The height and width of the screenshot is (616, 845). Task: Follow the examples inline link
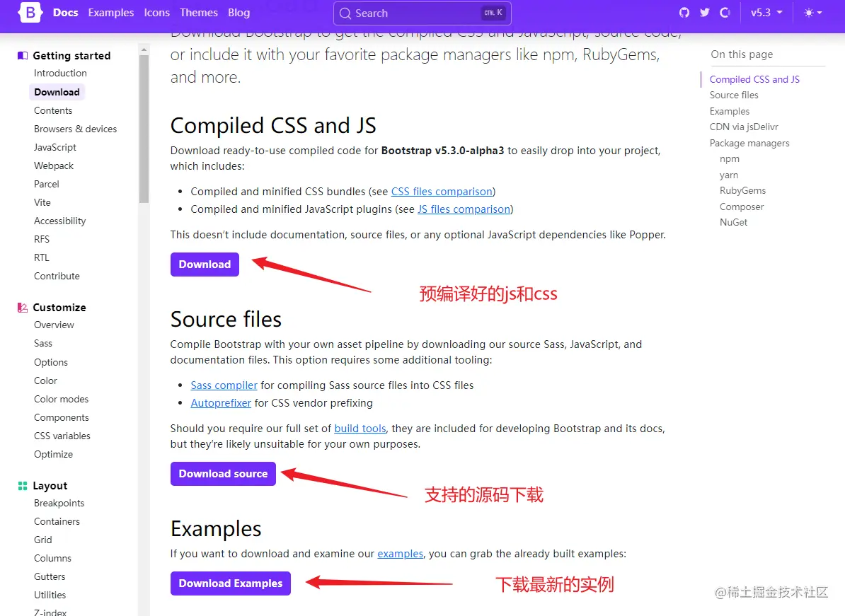click(401, 554)
